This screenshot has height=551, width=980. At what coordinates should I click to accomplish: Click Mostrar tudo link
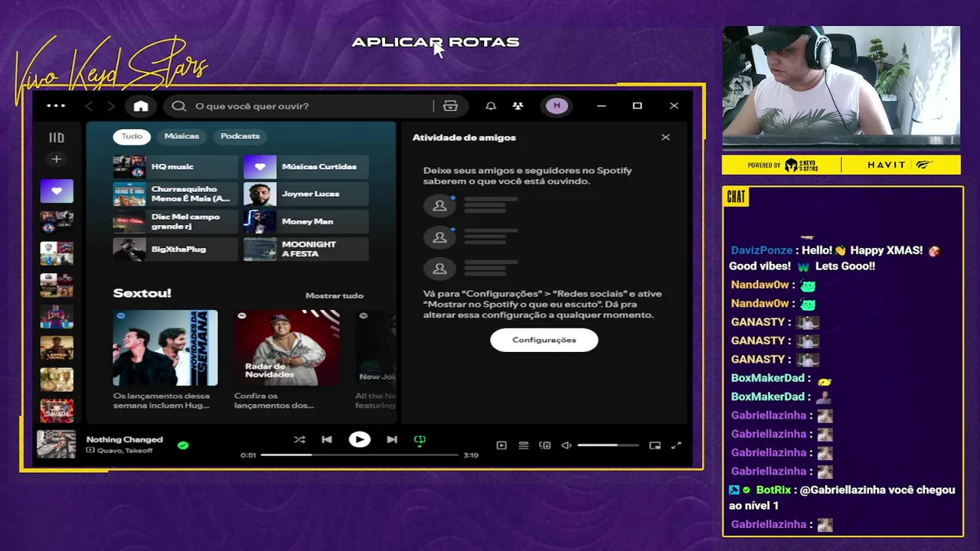(335, 295)
